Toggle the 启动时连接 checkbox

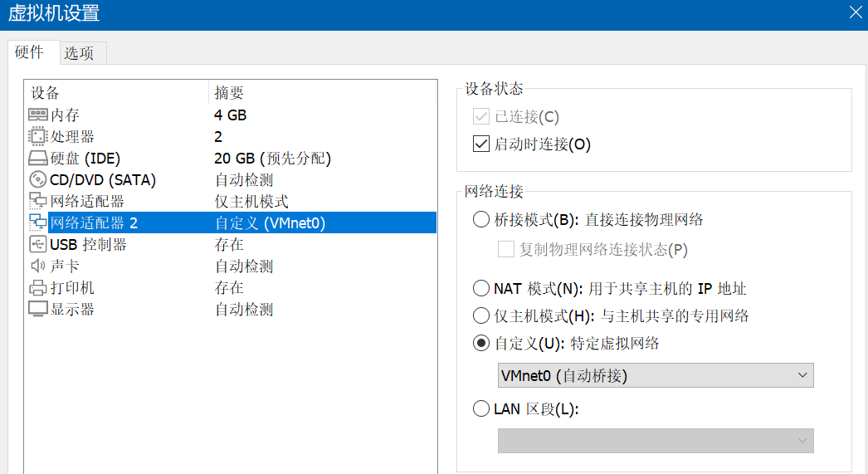click(x=481, y=144)
